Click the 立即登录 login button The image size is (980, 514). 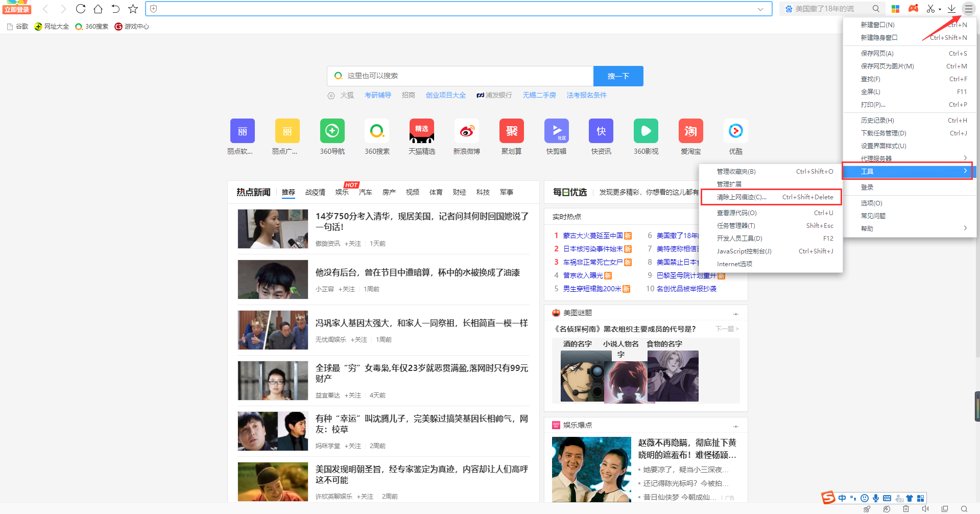click(17, 9)
